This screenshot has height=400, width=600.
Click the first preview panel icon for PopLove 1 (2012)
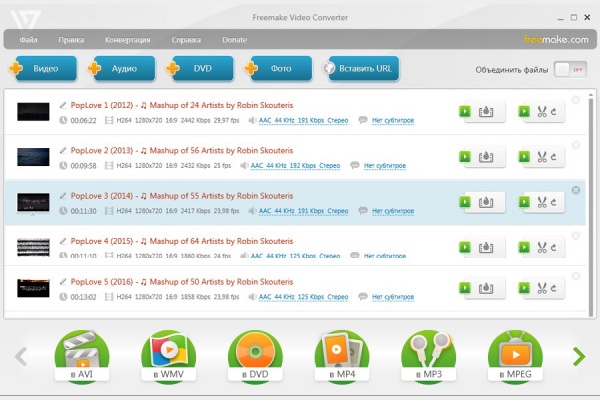pos(486,112)
